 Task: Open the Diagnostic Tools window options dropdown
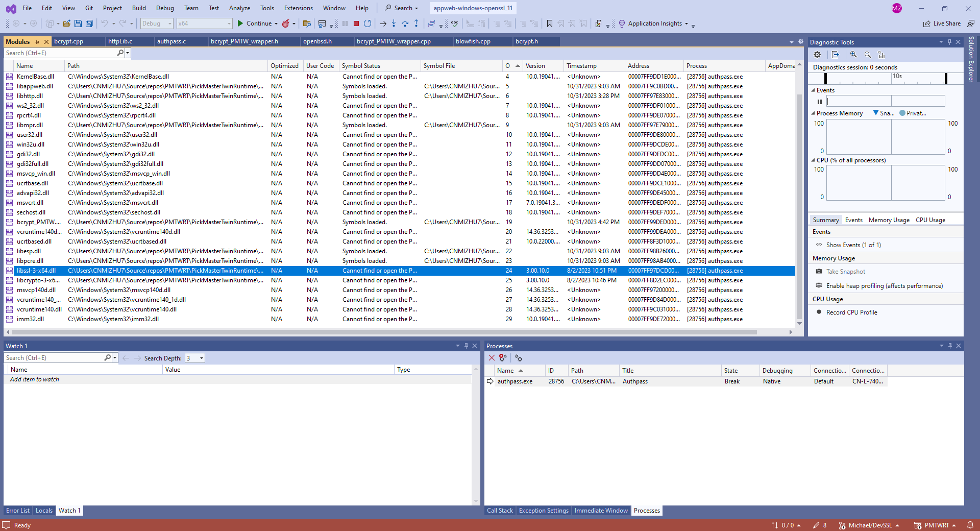point(941,42)
